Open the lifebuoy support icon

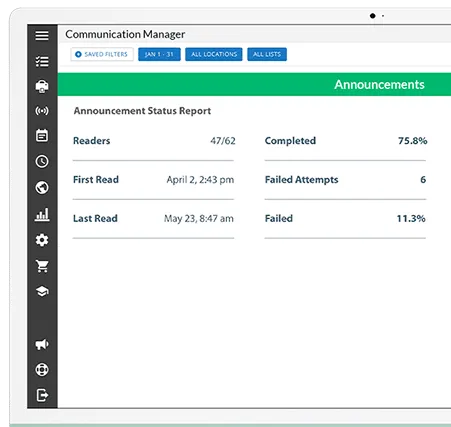tap(42, 370)
